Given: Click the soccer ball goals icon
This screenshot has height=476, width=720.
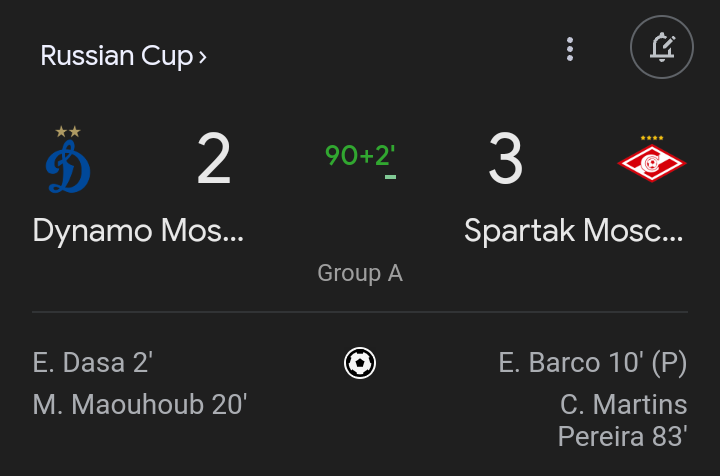Looking at the screenshot, I should 360,362.
